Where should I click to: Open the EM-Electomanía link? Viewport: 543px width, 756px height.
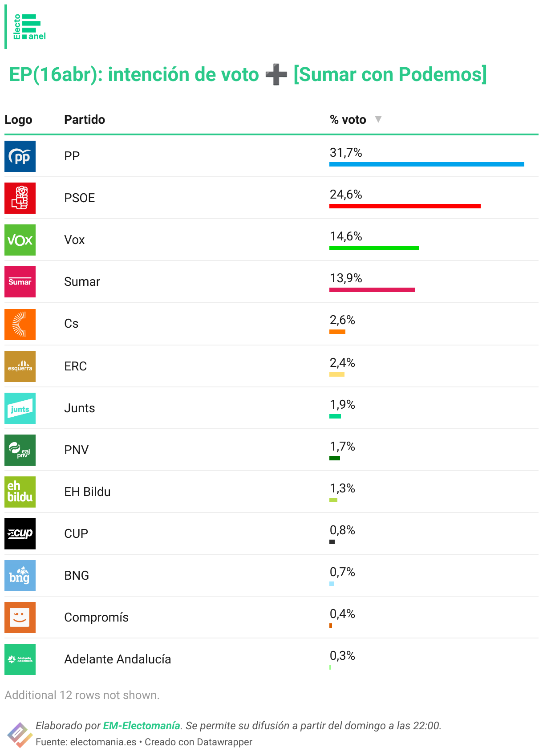point(142,726)
